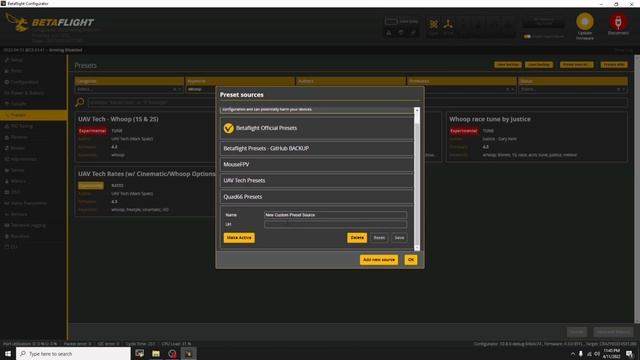Image resolution: width=640 pixels, height=360 pixels.
Task: Open the Categories filter dropdown
Action: (129, 89)
